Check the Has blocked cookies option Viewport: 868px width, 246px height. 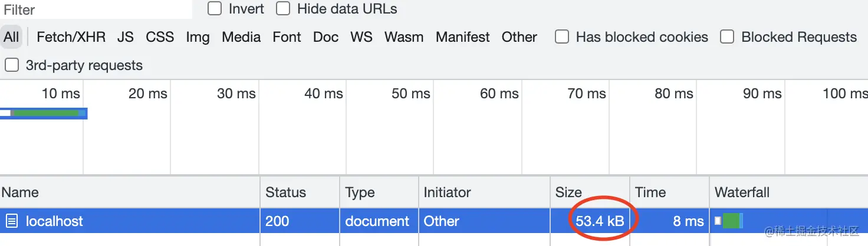(563, 37)
